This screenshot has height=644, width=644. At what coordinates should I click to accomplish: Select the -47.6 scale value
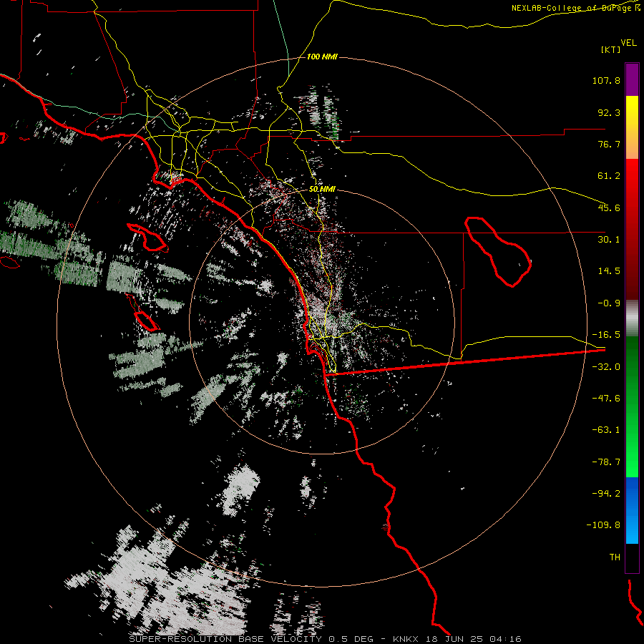click(x=606, y=398)
